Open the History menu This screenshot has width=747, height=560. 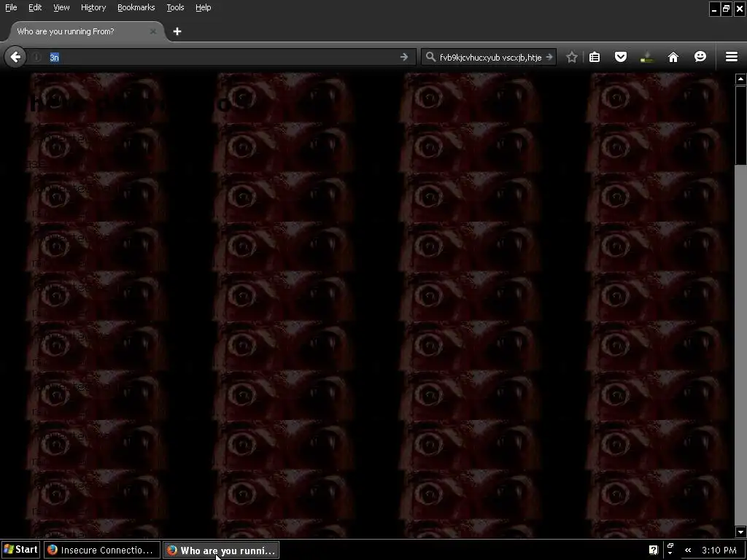point(93,7)
